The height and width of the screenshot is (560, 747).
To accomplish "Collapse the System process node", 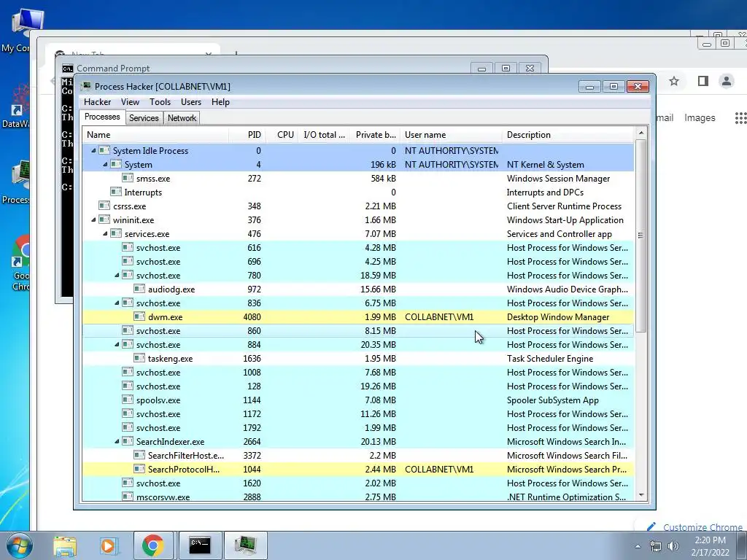I will pos(105,164).
